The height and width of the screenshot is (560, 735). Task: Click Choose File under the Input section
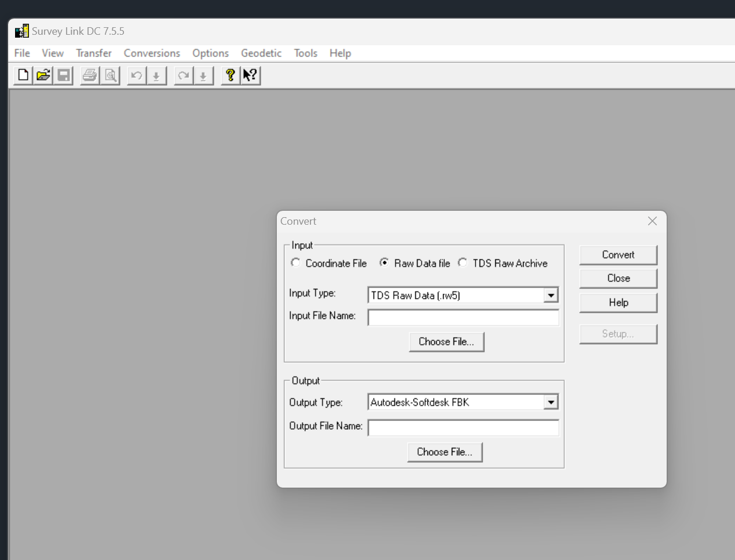(446, 342)
